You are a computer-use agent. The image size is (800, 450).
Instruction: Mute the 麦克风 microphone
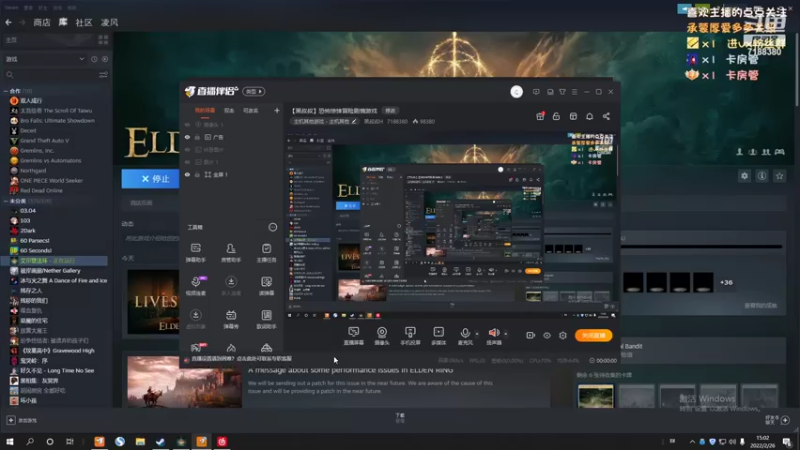(465, 336)
